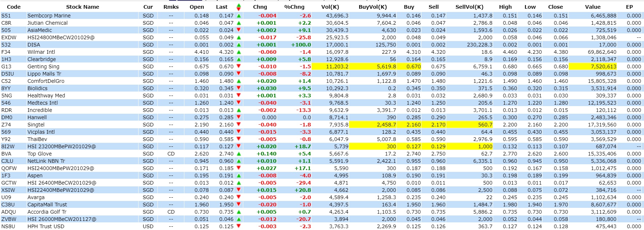Image resolution: width=644 pixels, height=230 pixels.
Task: Click sell volume 230,228.3 for DISA
Action: point(480,45)
